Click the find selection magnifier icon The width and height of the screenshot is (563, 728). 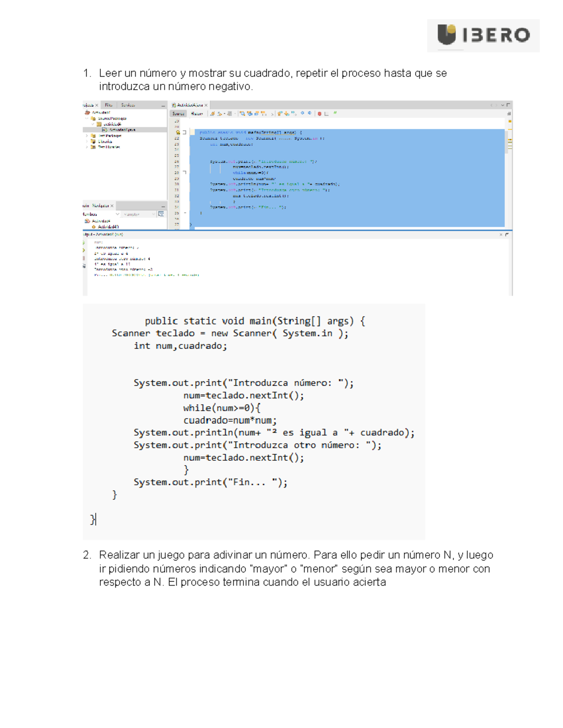click(242, 113)
